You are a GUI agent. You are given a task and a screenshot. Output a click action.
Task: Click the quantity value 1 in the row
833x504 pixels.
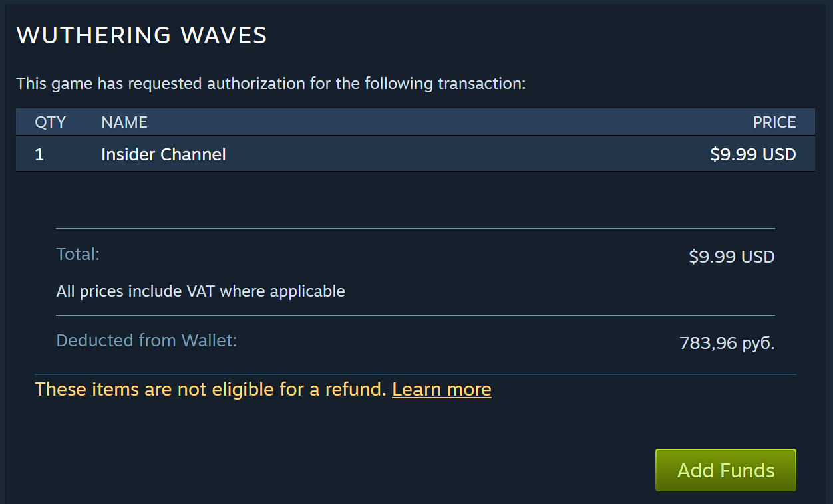[39, 154]
